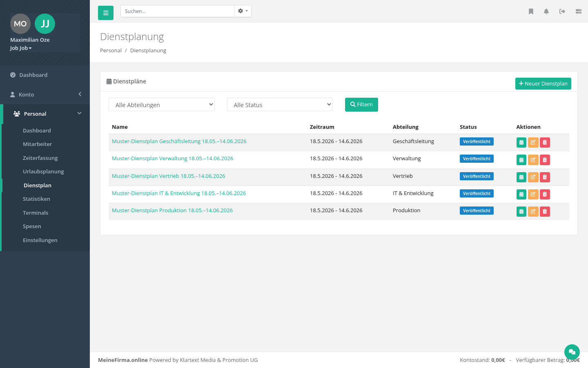Viewport: 588px width, 368px height.
Task: Edit the IT & Entwicklung plan
Action: tap(533, 194)
